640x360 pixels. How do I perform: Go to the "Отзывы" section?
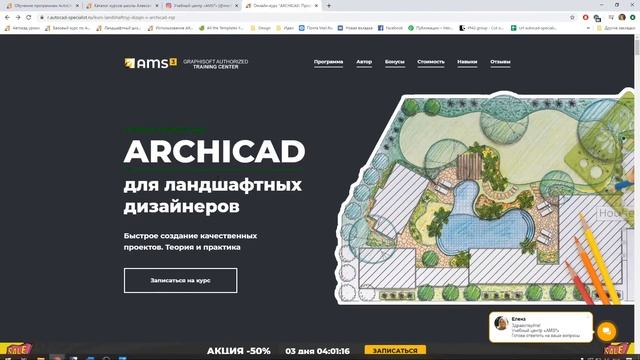500,62
